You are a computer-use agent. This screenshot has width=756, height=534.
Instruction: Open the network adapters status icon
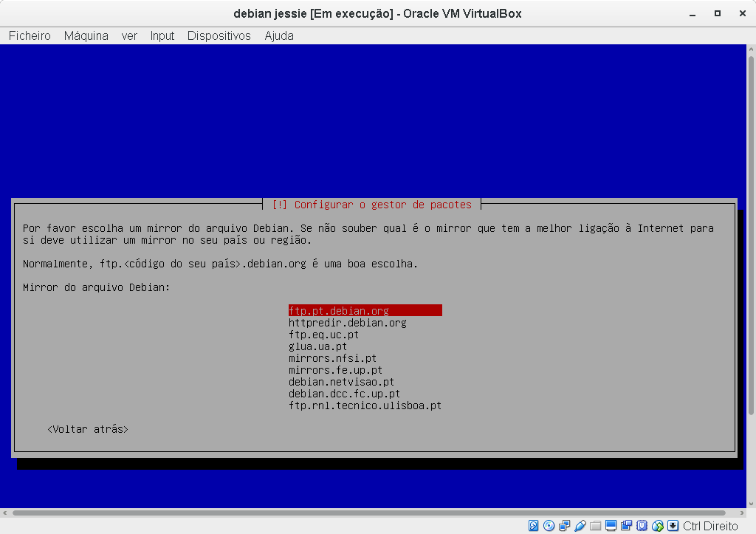564,526
